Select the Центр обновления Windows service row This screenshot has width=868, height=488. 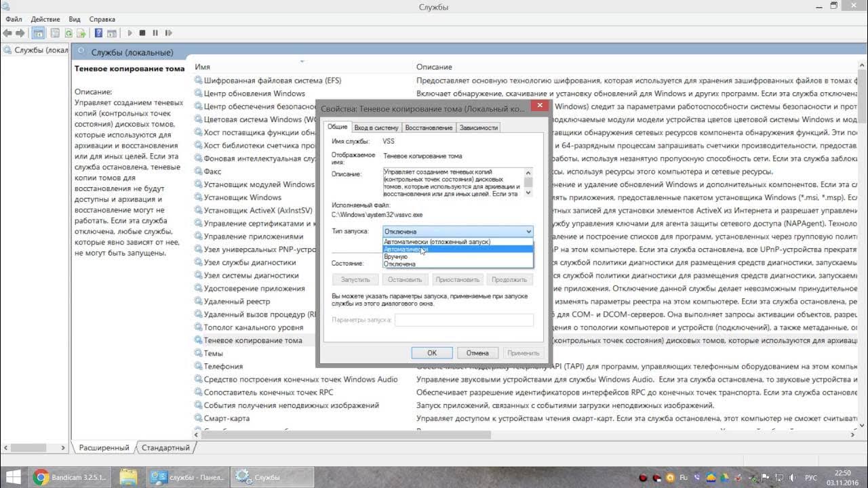(x=254, y=94)
